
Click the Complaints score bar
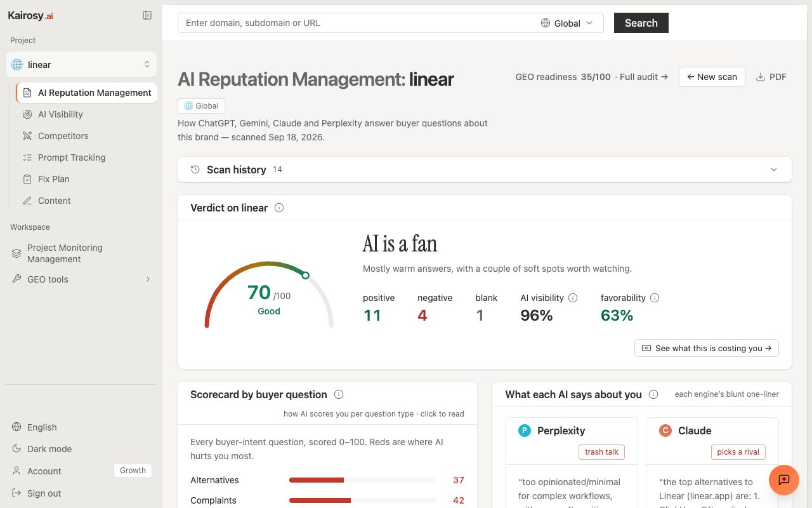coord(363,500)
